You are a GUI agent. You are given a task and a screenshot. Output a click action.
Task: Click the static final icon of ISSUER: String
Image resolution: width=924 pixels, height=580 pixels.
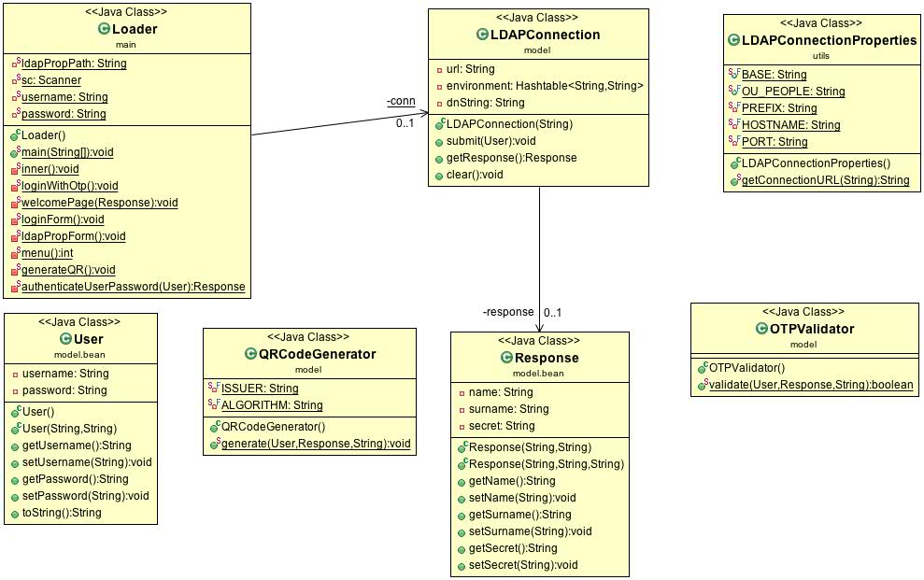point(214,388)
